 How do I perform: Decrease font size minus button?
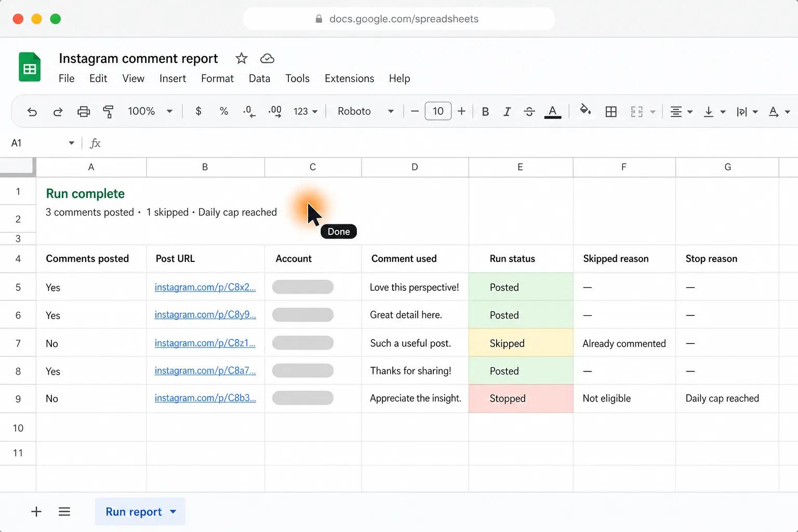[x=415, y=111]
